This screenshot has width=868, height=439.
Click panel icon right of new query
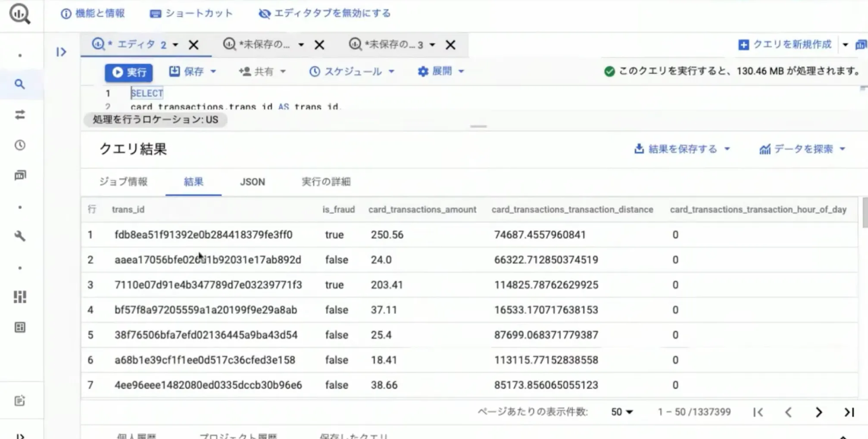pos(862,44)
